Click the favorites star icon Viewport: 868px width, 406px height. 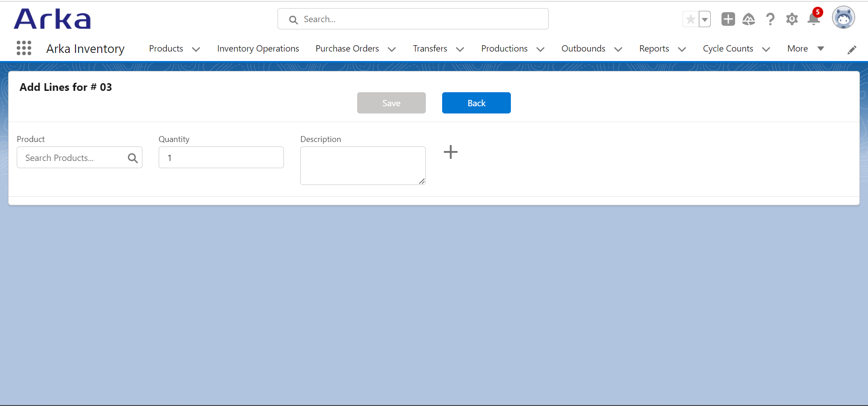pos(690,19)
